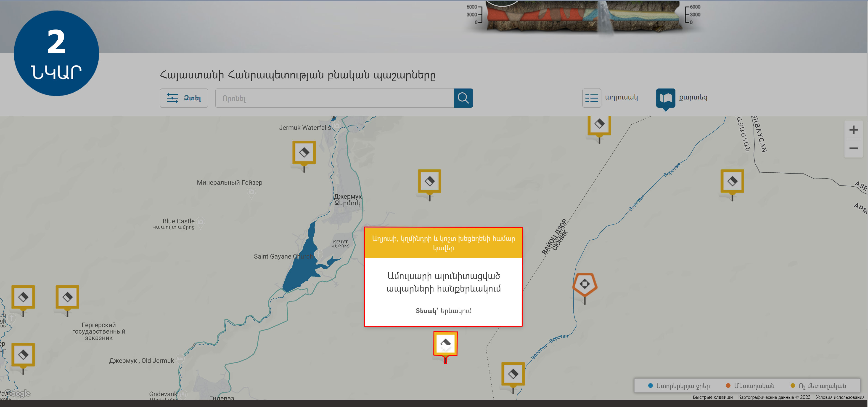
Task: Open the Amulsar deposit info popup title
Action: click(443, 282)
